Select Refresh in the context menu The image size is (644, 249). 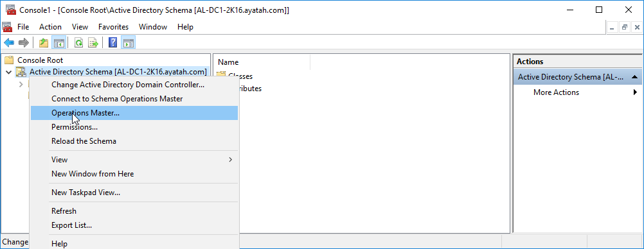point(134,211)
